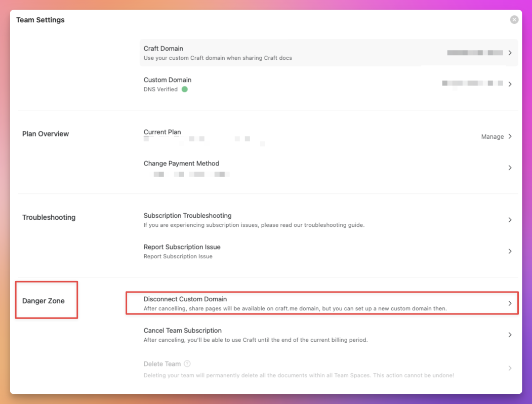Open Change Payment Method

pos(181,163)
